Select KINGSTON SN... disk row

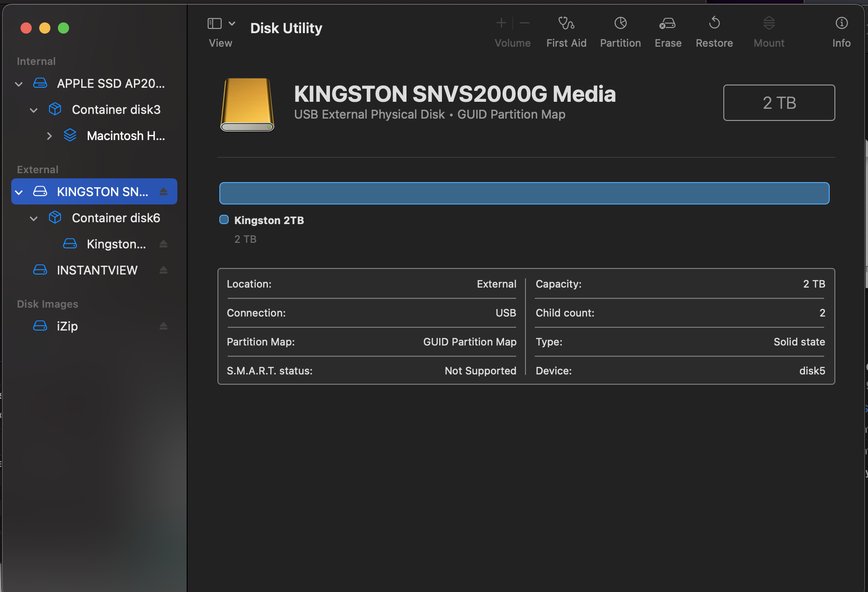pyautogui.click(x=94, y=191)
